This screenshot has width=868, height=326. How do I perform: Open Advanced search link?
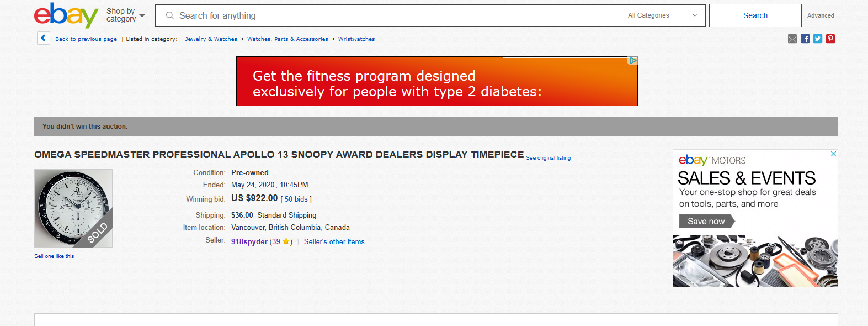pos(821,15)
